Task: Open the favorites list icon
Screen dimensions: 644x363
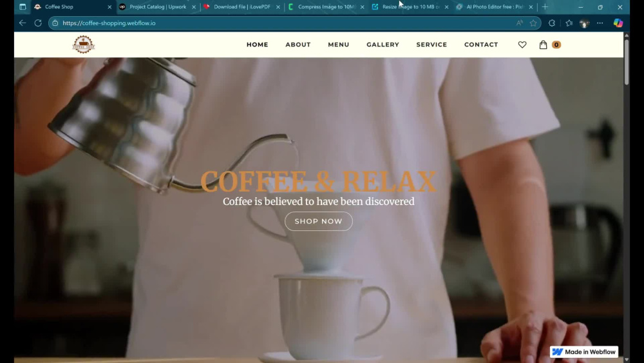Action: (x=569, y=23)
